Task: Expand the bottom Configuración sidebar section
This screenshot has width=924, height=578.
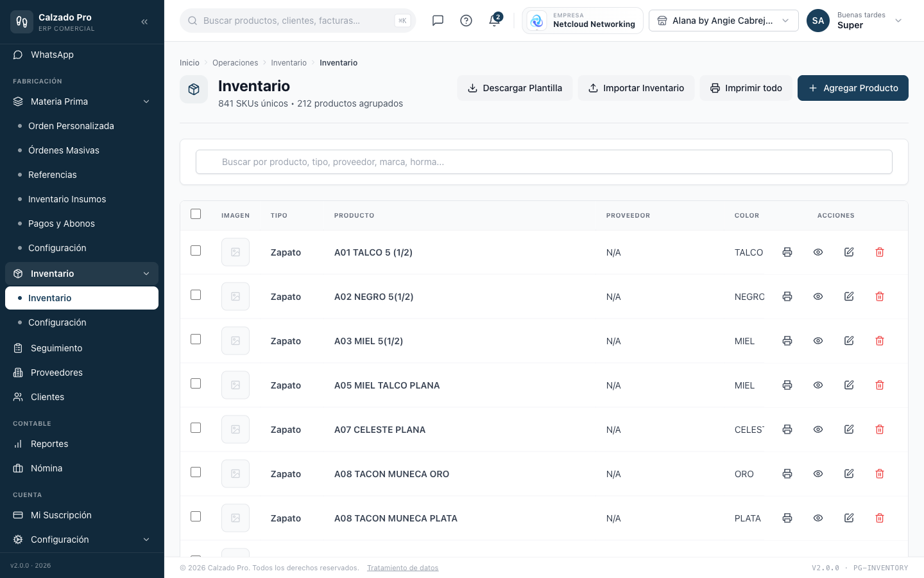Action: click(81, 539)
